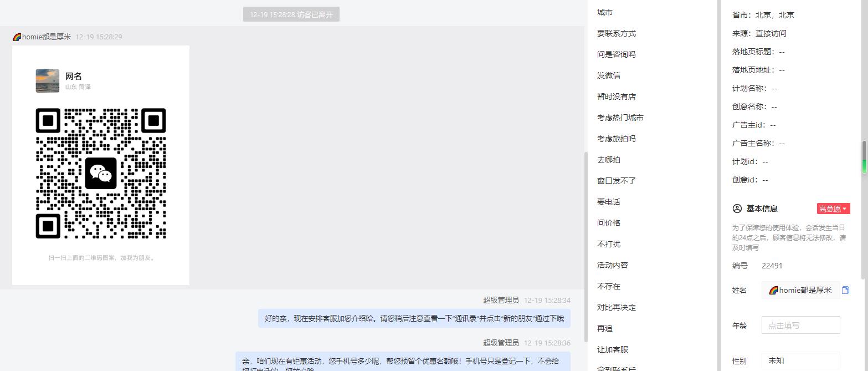Pick the 问价格 quick reply

coord(609,223)
